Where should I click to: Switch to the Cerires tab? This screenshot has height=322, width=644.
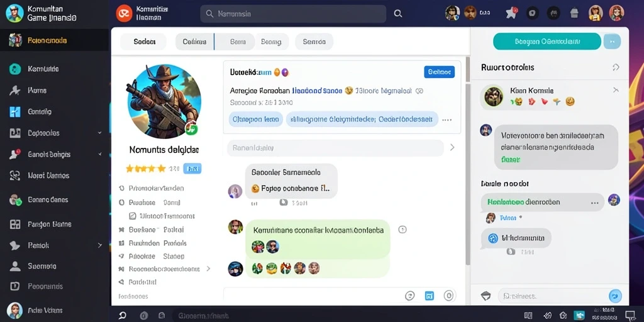pyautogui.click(x=195, y=42)
